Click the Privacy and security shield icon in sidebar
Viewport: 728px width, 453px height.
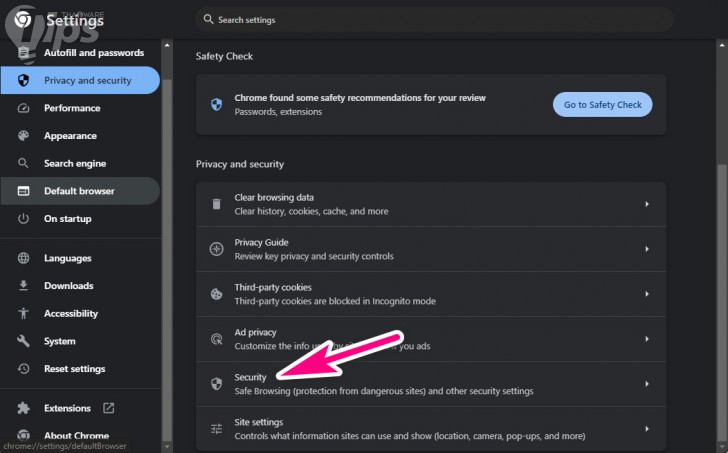23,80
